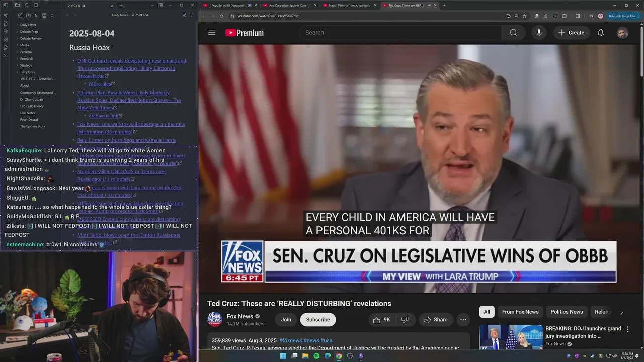Open the bookmarks pane in Obsidian

[36, 5]
